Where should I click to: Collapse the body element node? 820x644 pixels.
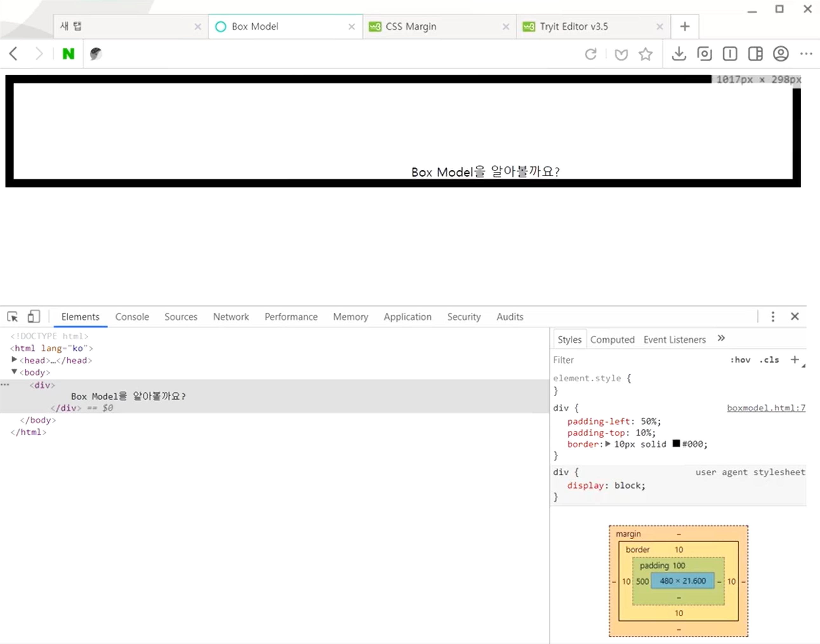pyautogui.click(x=14, y=372)
